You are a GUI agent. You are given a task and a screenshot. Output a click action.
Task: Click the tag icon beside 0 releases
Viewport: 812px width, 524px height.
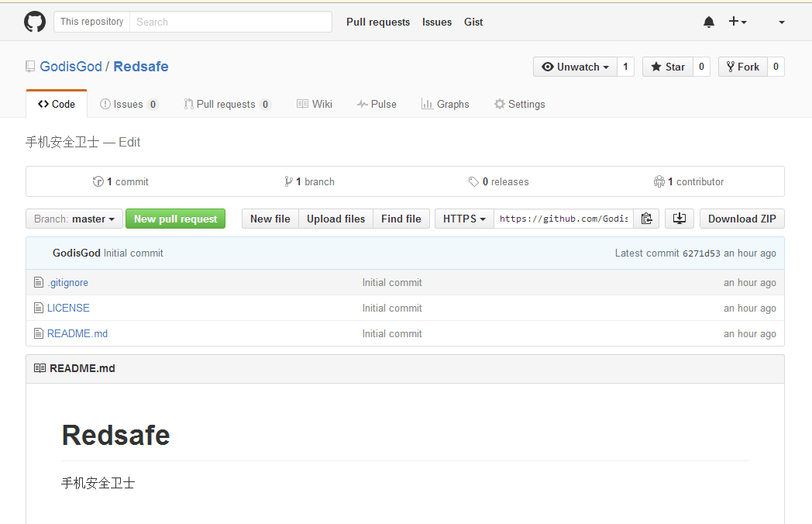tap(473, 181)
